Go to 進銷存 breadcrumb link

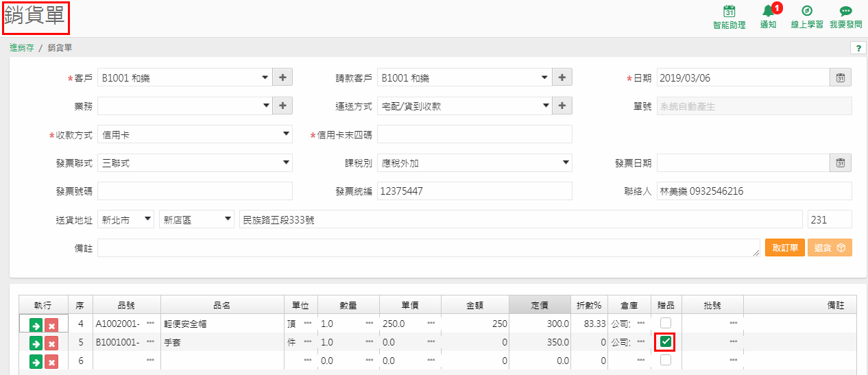tap(22, 48)
